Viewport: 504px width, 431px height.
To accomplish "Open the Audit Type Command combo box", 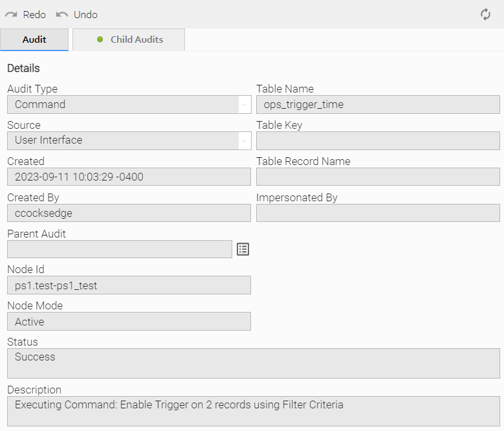I will [x=123, y=105].
